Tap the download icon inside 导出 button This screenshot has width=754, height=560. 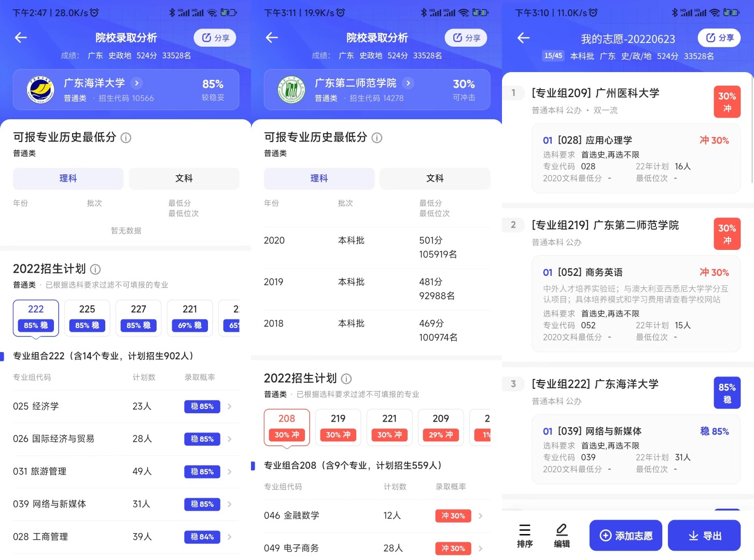(x=693, y=535)
